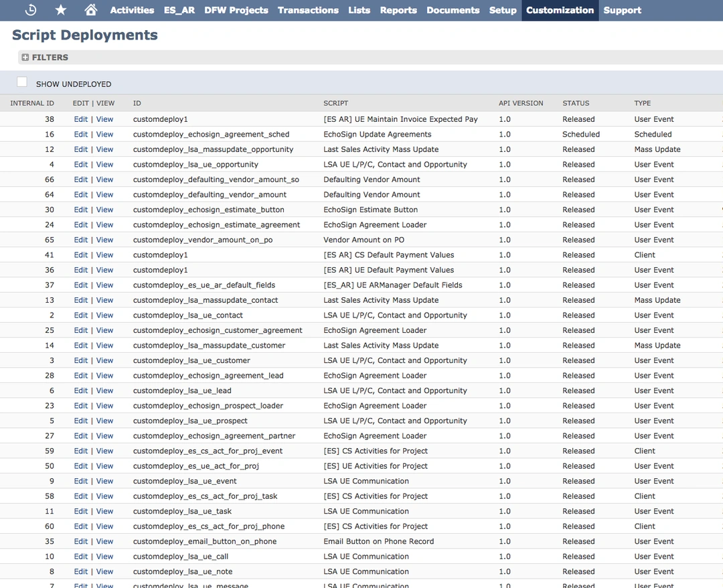Image resolution: width=723 pixels, height=588 pixels.
Task: Edit customdeploy_vendor_amount_on_po deployment
Action: [81, 240]
